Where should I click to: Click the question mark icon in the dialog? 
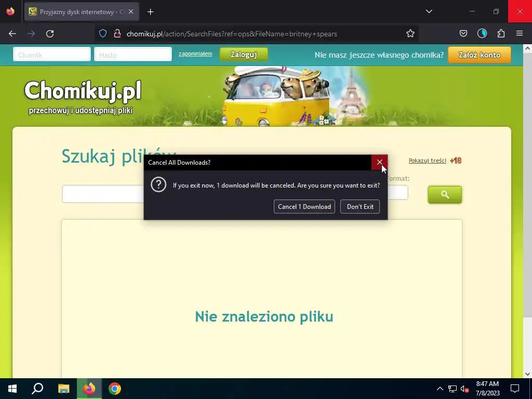158,185
